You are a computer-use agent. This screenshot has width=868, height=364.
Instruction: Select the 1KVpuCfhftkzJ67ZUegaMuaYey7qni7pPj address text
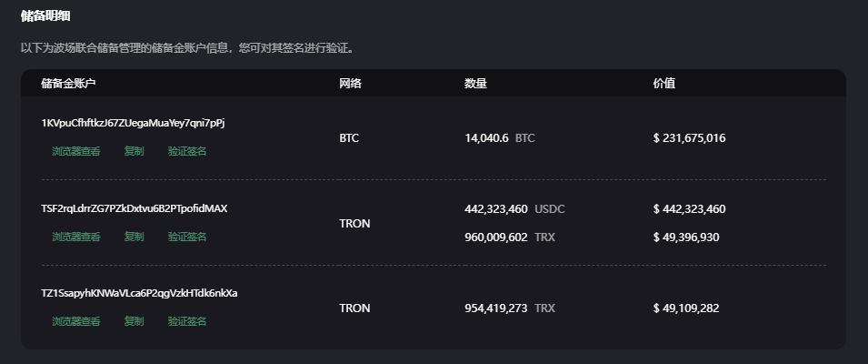[133, 123]
